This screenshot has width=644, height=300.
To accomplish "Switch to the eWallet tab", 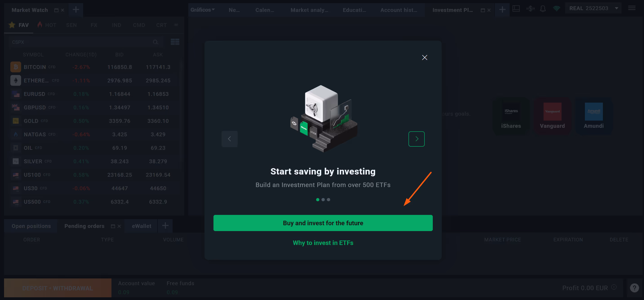I will [x=142, y=226].
